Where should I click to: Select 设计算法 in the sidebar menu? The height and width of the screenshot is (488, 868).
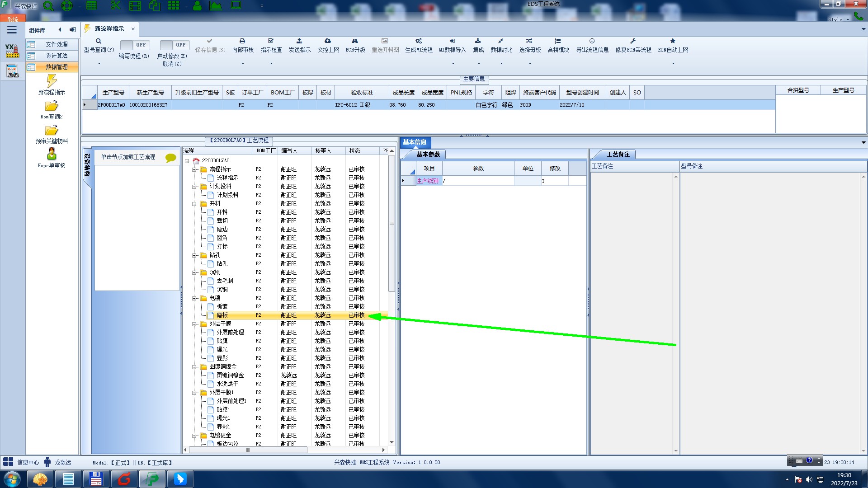[x=57, y=56]
